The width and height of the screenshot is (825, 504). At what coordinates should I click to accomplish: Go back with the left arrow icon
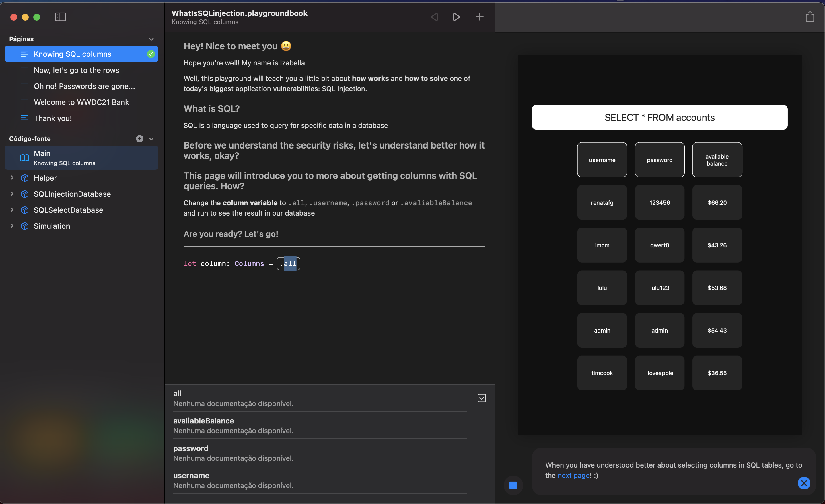pos(434,17)
